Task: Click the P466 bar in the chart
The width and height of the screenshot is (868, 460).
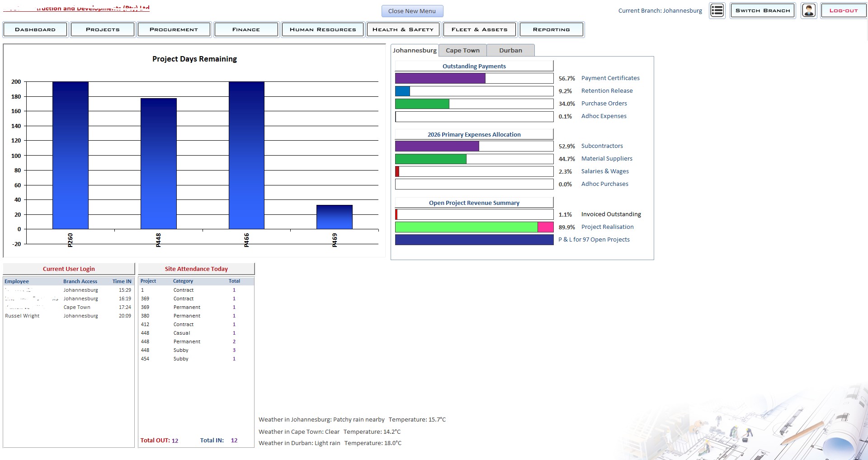Action: coord(246,155)
